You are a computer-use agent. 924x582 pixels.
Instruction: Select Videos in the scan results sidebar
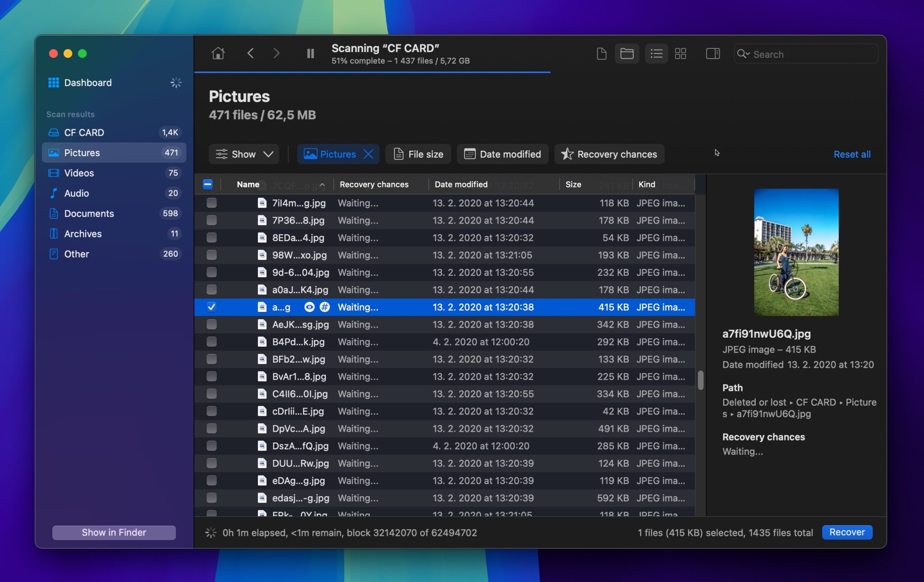79,173
